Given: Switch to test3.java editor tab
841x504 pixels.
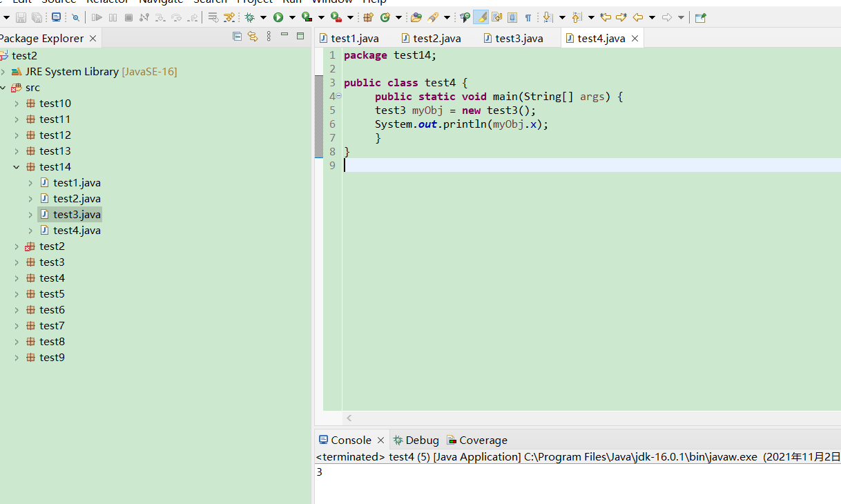Looking at the screenshot, I should coord(513,38).
